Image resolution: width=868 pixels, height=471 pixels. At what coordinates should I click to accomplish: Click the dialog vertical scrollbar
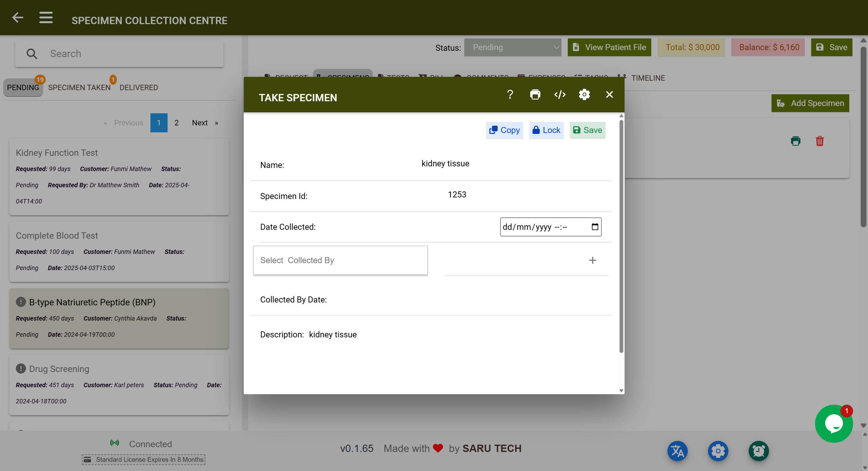tap(621, 236)
